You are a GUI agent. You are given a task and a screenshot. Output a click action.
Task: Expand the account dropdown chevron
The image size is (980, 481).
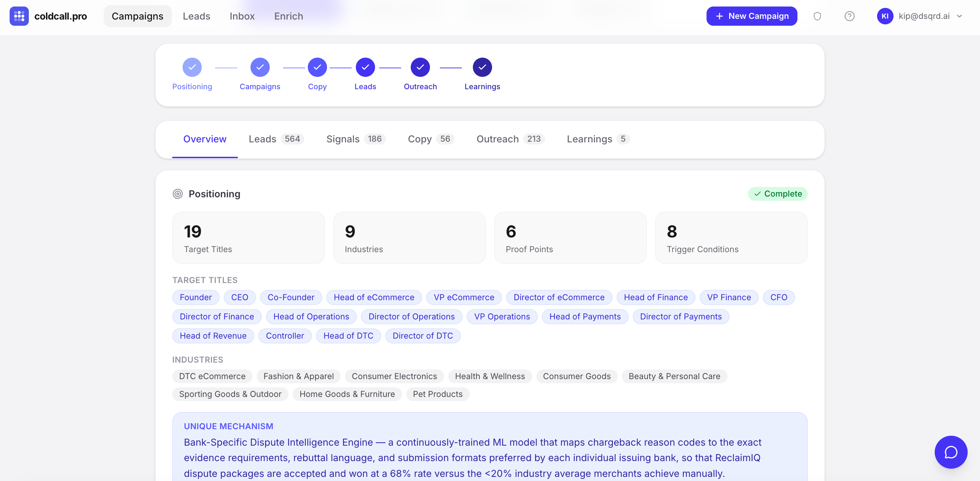click(959, 16)
